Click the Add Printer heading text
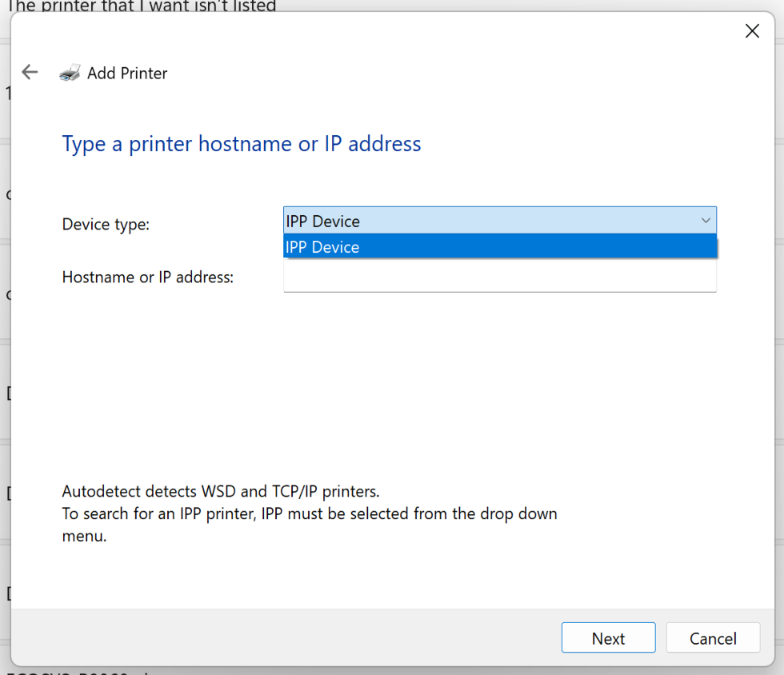The height and width of the screenshot is (675, 784). (126, 73)
